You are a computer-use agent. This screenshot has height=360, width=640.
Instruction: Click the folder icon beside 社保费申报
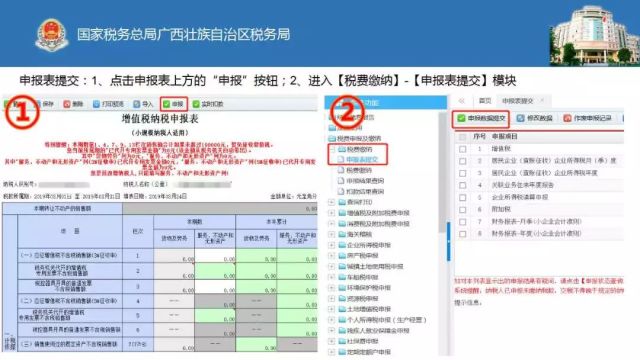[x=342, y=341]
